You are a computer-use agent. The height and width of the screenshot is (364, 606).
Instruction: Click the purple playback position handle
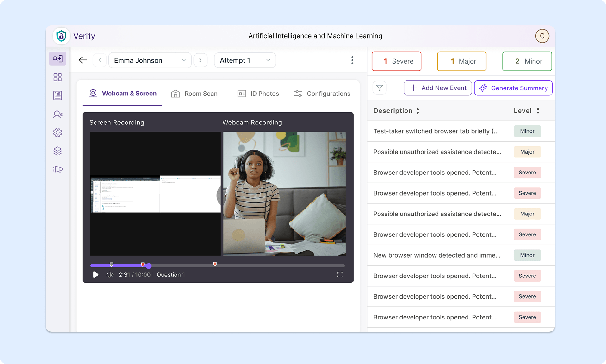(149, 266)
